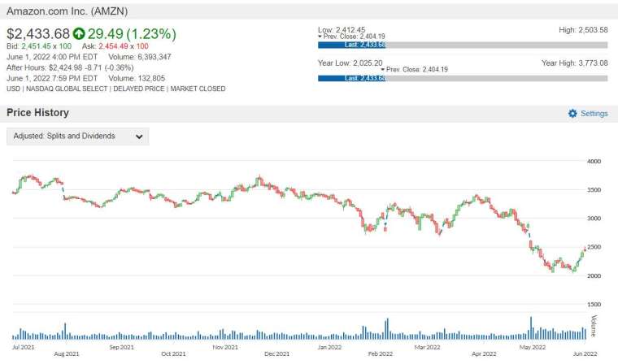Click the Aug 2021 axis label
Image resolution: width=618 pixels, height=364 pixels.
(67, 353)
